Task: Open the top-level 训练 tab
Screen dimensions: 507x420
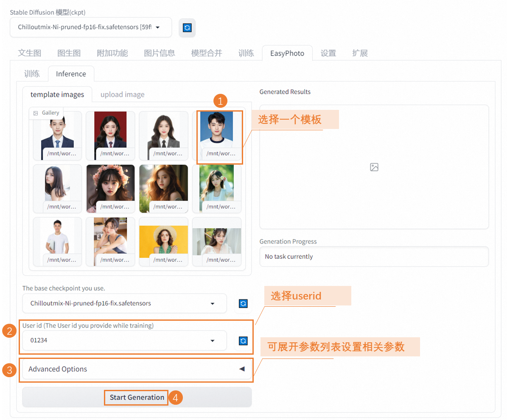Action: pos(246,53)
